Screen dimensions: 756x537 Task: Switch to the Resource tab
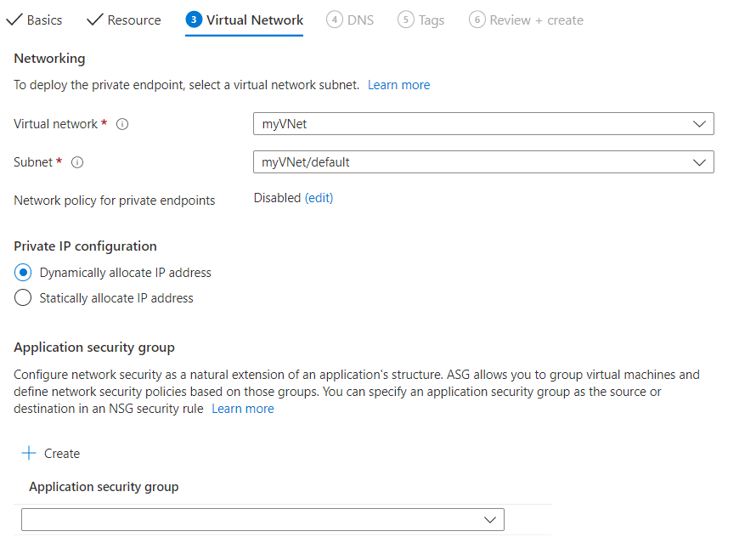(133, 19)
